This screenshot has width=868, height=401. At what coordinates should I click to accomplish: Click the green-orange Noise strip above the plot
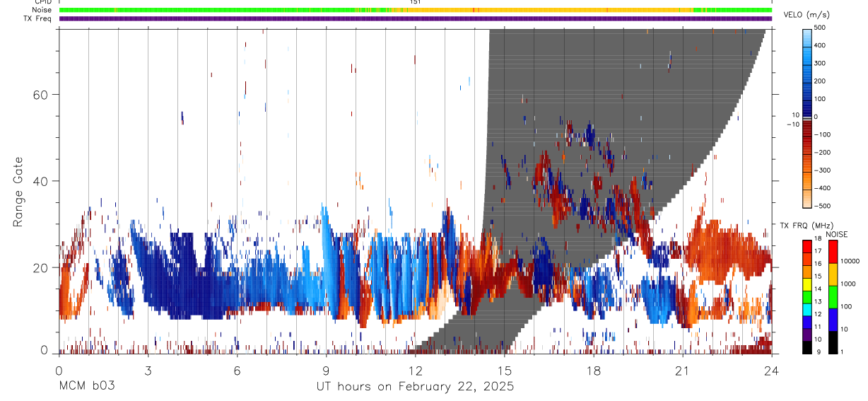pos(416,10)
